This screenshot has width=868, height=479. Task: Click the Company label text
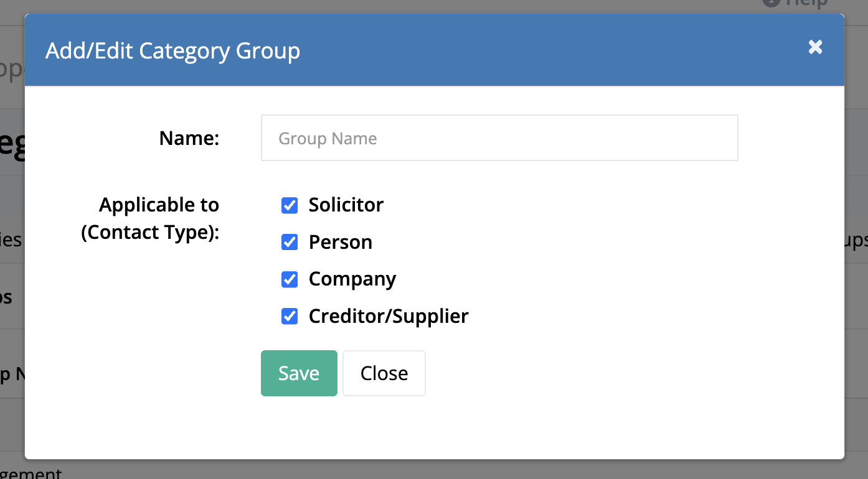pyautogui.click(x=352, y=279)
